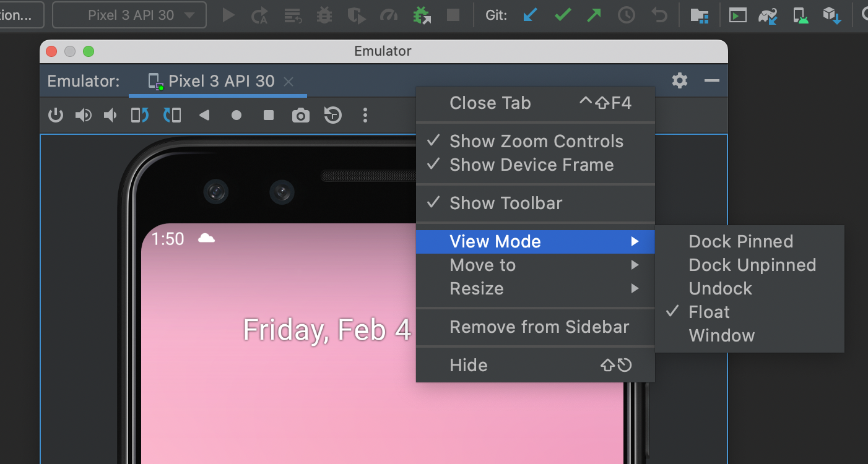Open the truncated run configuration selector
Viewport: 868px width, 464px height.
[21, 15]
